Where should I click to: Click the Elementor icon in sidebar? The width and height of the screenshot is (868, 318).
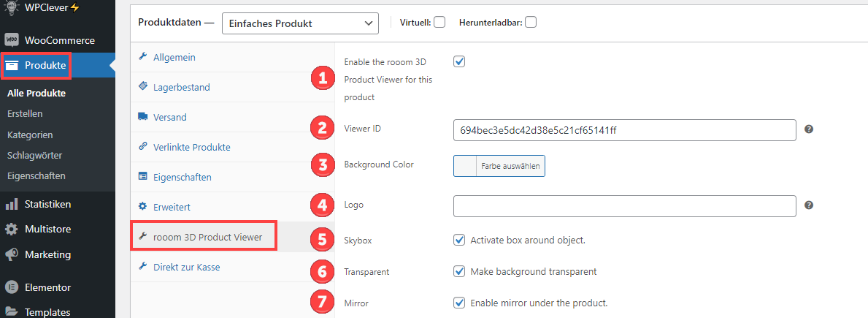pos(12,287)
